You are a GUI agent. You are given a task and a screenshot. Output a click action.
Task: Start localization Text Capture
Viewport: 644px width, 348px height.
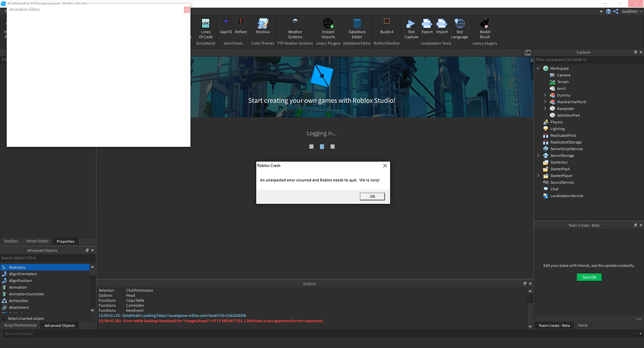click(411, 28)
